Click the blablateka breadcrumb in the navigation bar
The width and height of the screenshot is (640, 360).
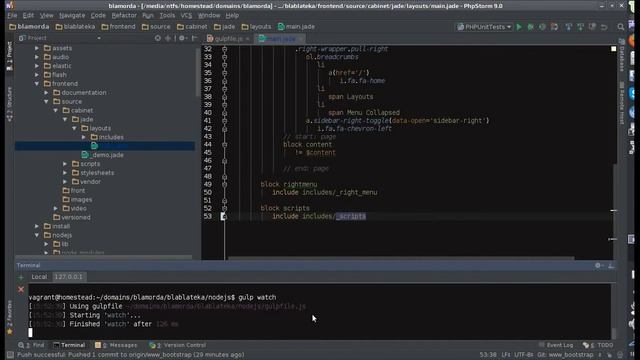75,27
